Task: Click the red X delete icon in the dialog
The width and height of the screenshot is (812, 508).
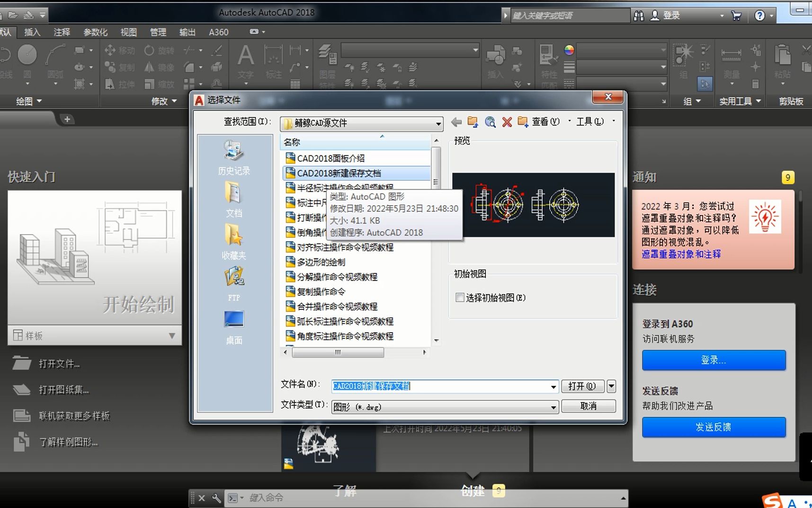Action: (x=507, y=122)
